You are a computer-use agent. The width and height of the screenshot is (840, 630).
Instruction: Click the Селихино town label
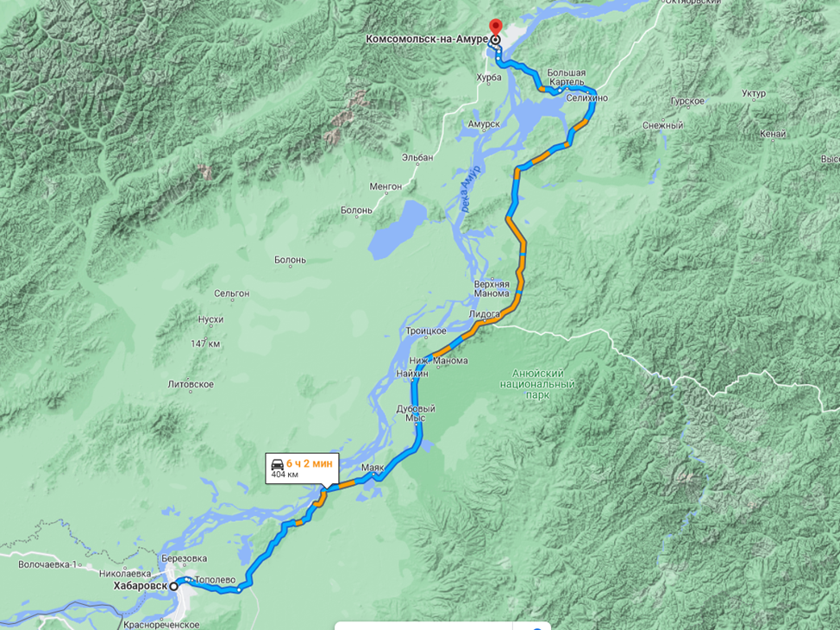pyautogui.click(x=587, y=98)
